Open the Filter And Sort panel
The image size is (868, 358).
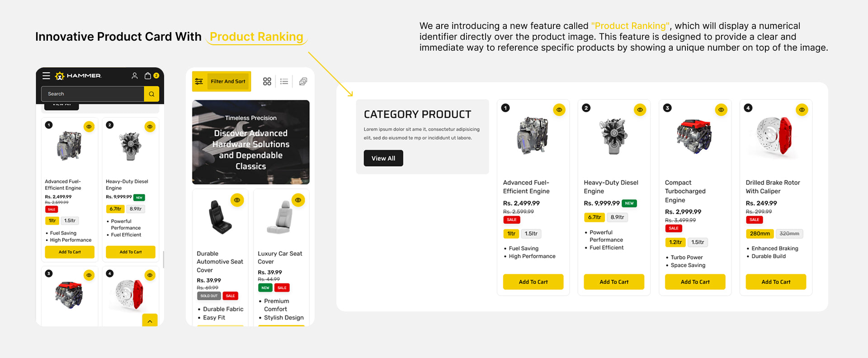click(228, 81)
